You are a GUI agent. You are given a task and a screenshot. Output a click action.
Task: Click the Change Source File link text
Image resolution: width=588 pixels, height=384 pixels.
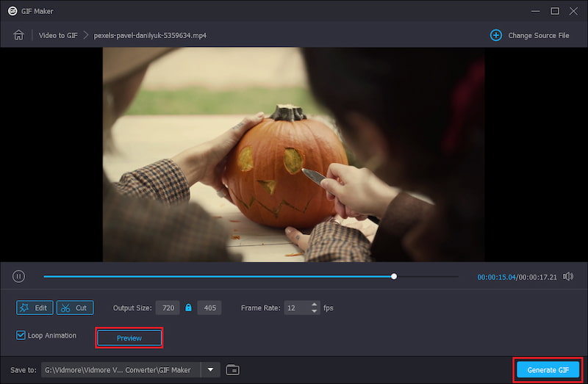(x=539, y=35)
